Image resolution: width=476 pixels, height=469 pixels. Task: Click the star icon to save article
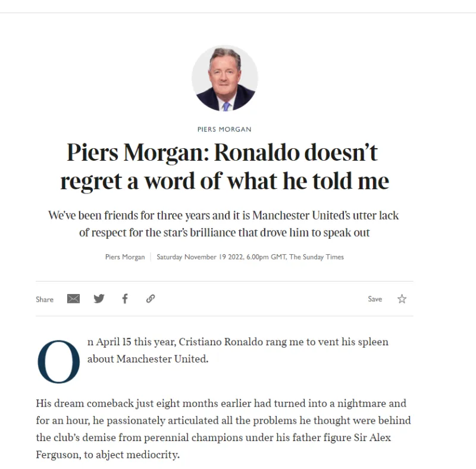pos(402,299)
